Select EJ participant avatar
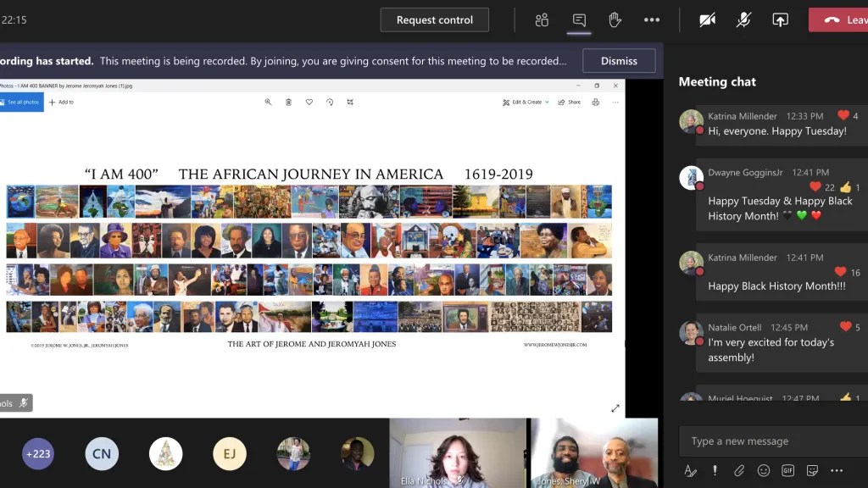Image resolution: width=868 pixels, height=488 pixels. tap(229, 454)
